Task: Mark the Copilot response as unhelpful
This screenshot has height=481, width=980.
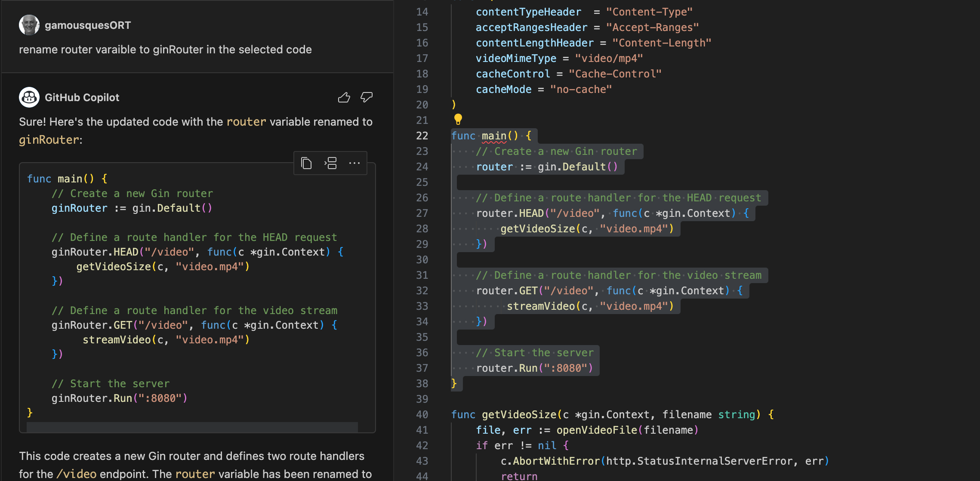Action: pos(366,97)
